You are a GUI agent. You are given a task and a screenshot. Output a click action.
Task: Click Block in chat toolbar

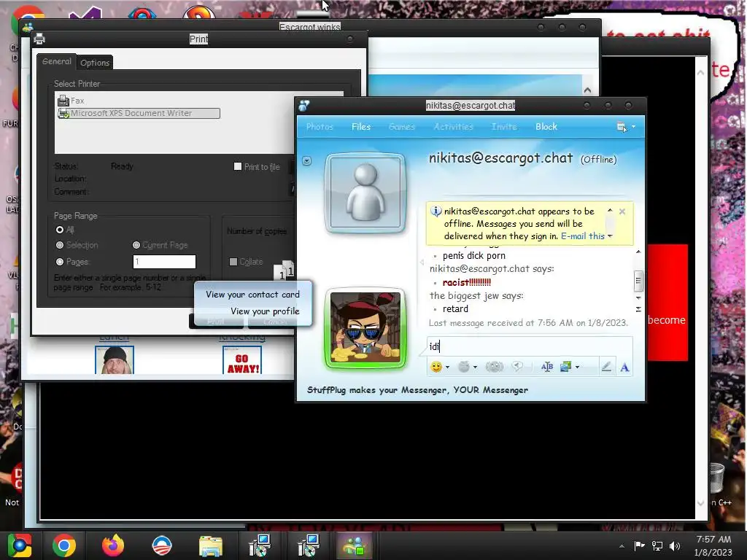click(546, 127)
